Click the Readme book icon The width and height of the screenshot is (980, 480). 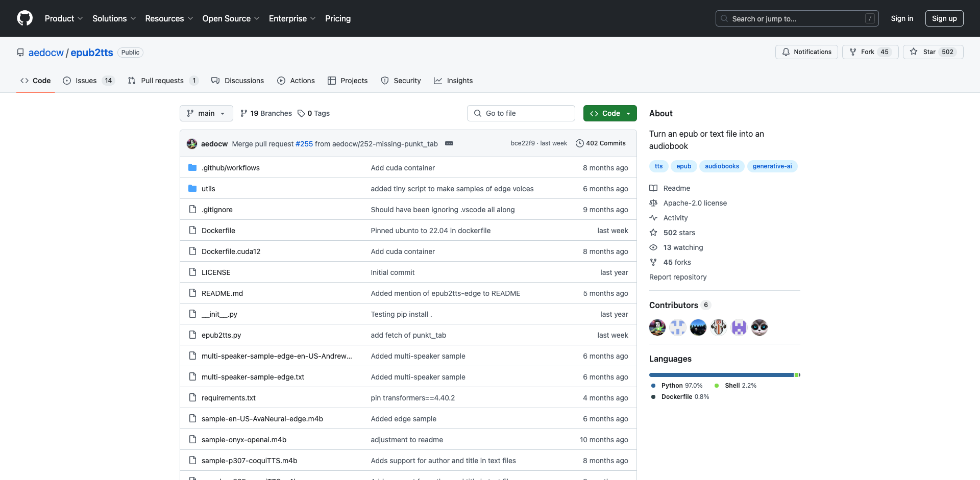(x=653, y=188)
